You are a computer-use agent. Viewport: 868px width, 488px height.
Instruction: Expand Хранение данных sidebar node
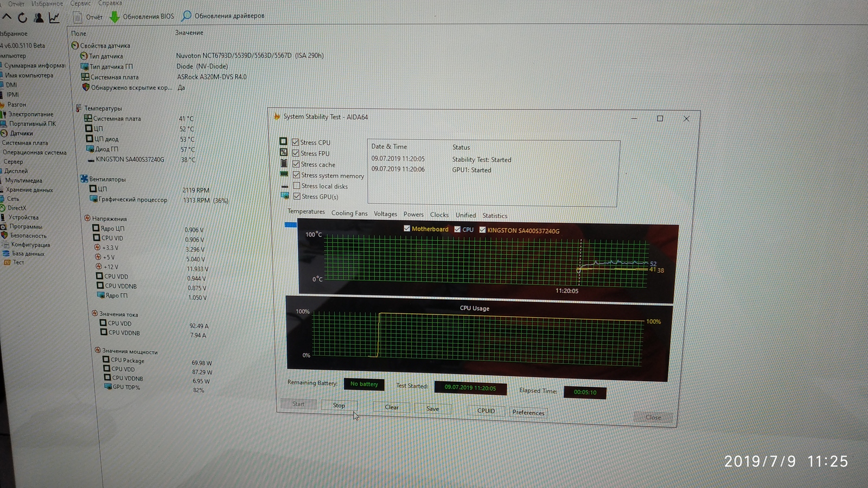pos(27,190)
